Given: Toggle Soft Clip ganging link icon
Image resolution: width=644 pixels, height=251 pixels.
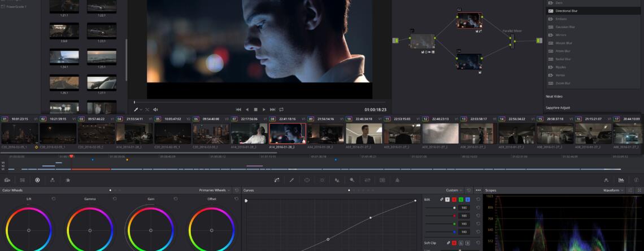Looking at the screenshot, I should pyautogui.click(x=447, y=243).
